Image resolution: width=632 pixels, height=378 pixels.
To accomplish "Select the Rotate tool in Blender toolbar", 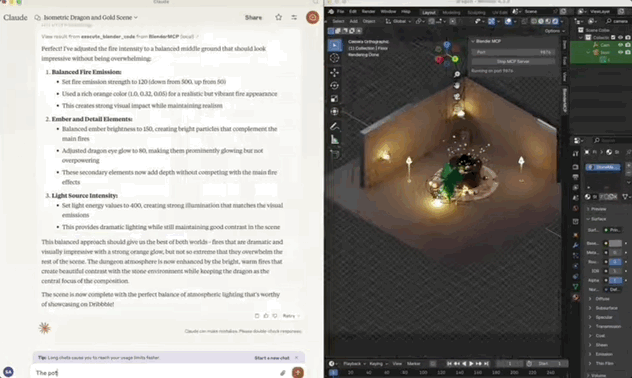I will tap(335, 86).
